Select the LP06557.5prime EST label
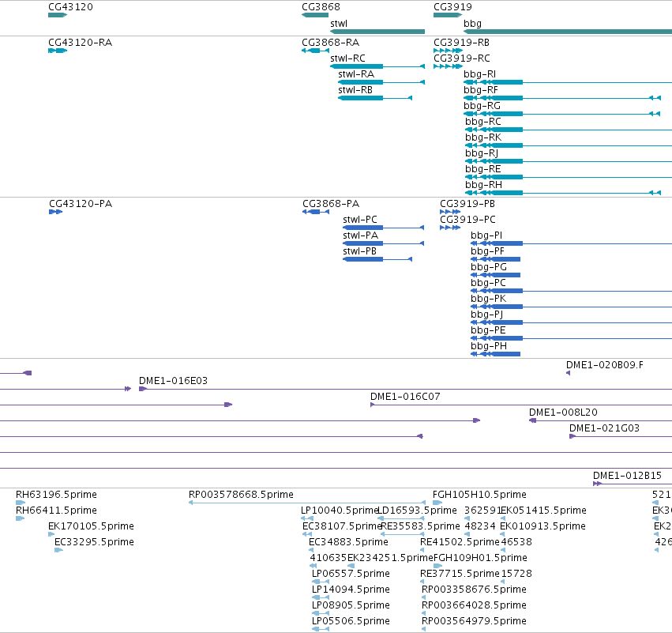This screenshot has height=633, width=672. [351, 575]
